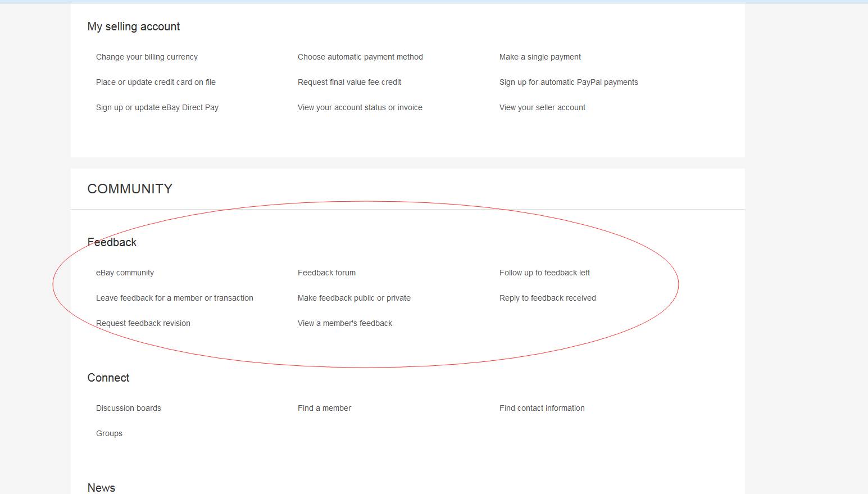Select Follow up to feedback left

pyautogui.click(x=544, y=273)
